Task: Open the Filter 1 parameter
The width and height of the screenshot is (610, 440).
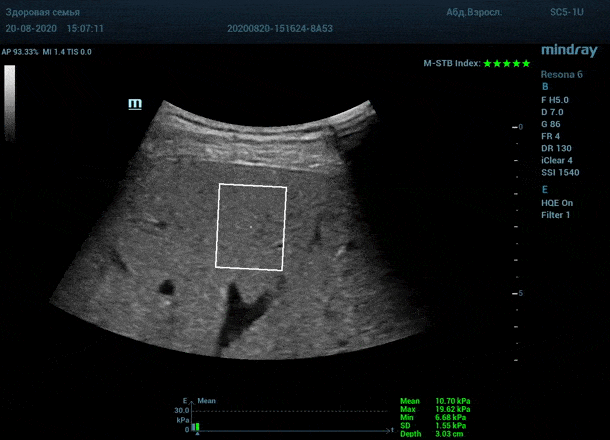Action: (x=556, y=215)
